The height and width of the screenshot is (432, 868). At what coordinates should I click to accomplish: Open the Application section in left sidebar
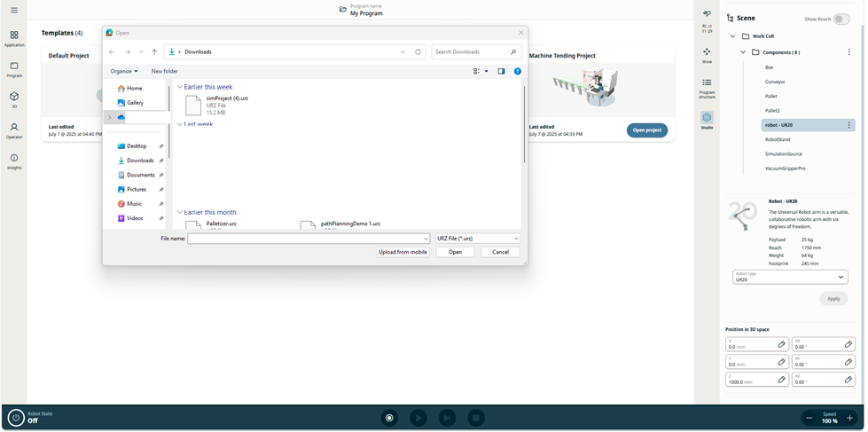[x=14, y=38]
